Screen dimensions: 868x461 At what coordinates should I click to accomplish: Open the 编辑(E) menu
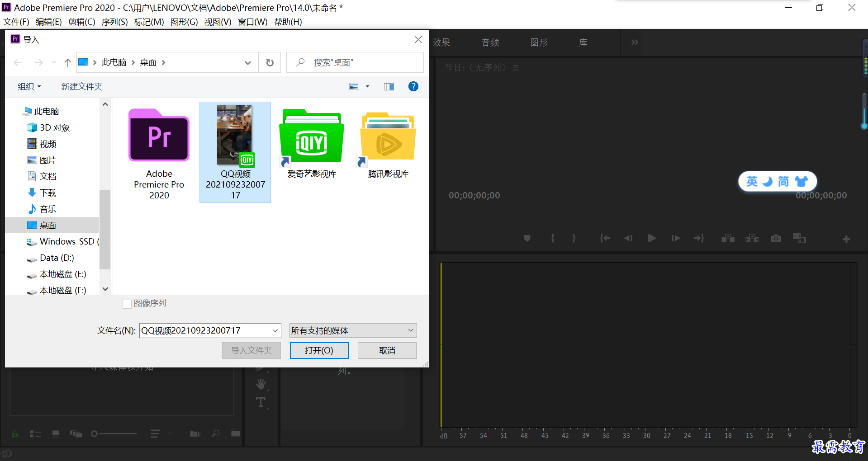48,22
